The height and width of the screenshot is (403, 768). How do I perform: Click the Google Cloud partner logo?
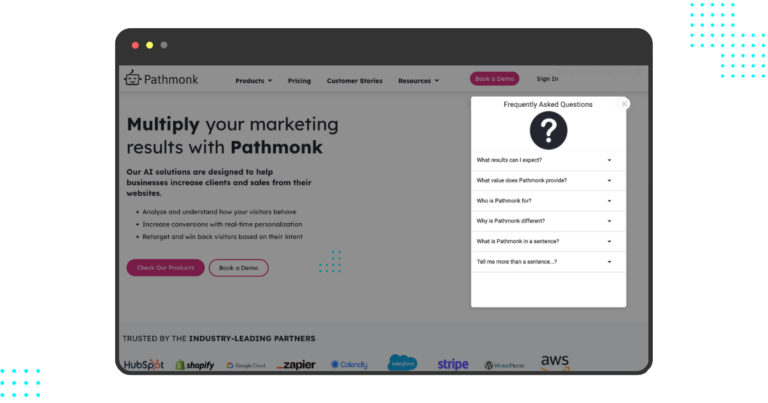tap(246, 365)
